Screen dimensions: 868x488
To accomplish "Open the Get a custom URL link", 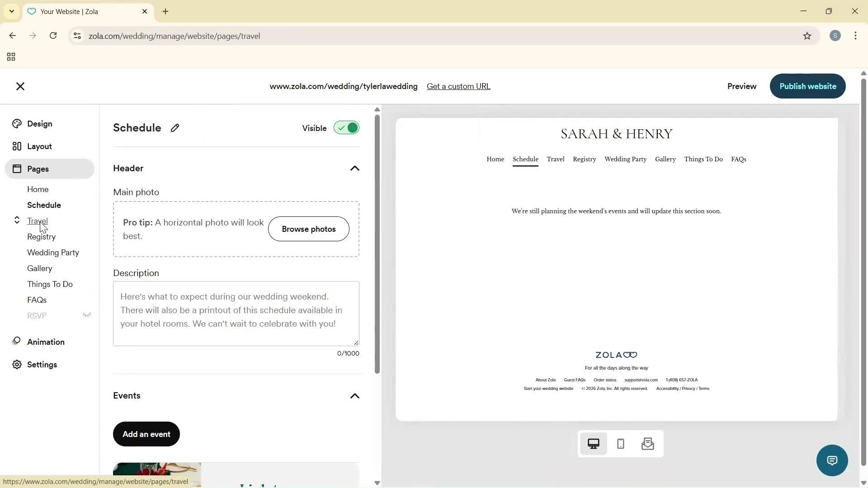I will (458, 86).
